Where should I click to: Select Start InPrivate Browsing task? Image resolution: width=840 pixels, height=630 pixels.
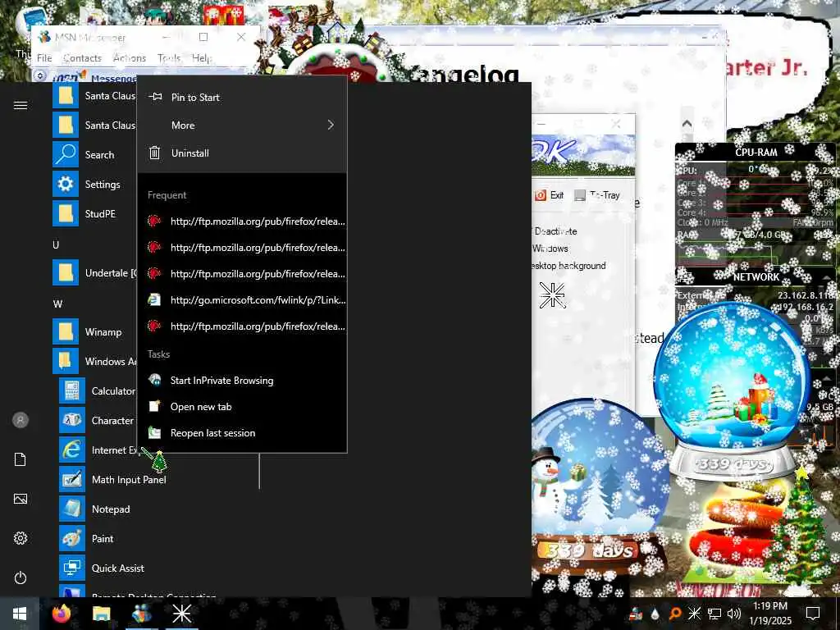point(242,381)
